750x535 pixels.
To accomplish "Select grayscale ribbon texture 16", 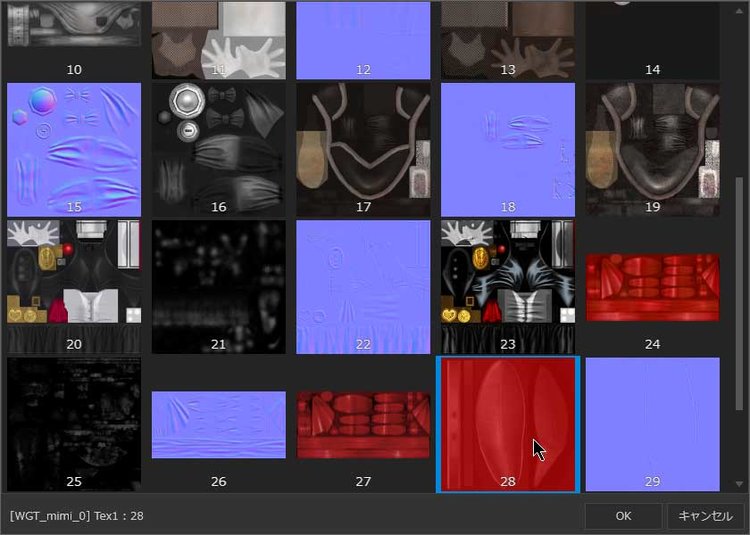I will pos(219,150).
